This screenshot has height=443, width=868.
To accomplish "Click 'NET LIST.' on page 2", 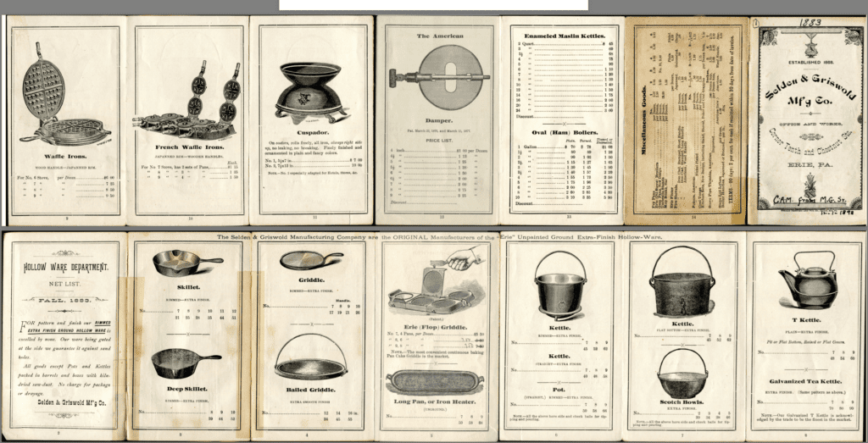I will [x=64, y=284].
